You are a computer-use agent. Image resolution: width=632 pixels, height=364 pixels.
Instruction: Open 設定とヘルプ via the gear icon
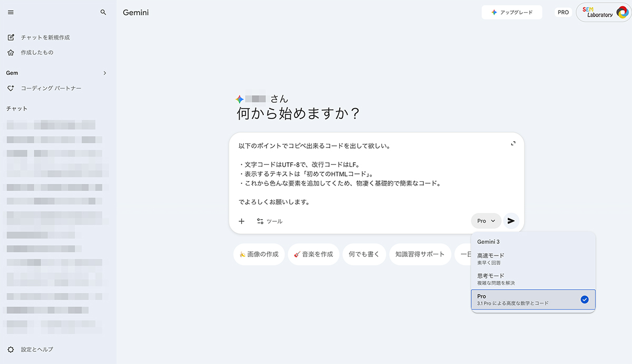point(10,349)
